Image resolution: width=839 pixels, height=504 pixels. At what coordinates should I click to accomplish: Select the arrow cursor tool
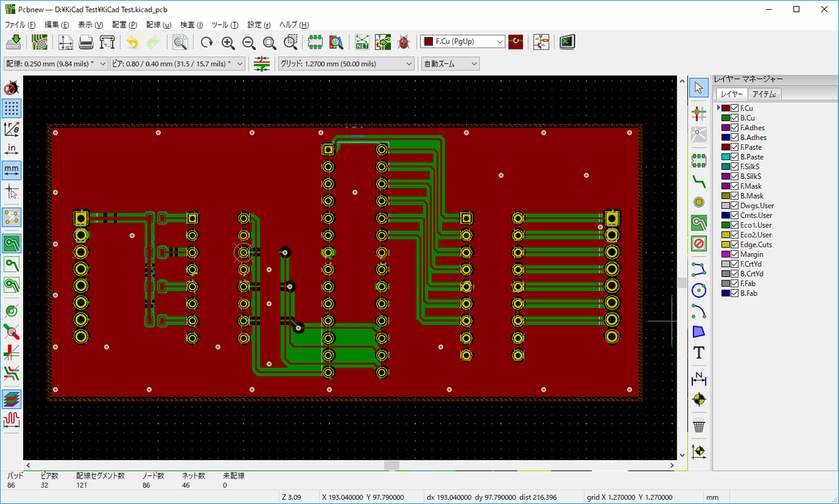(698, 87)
